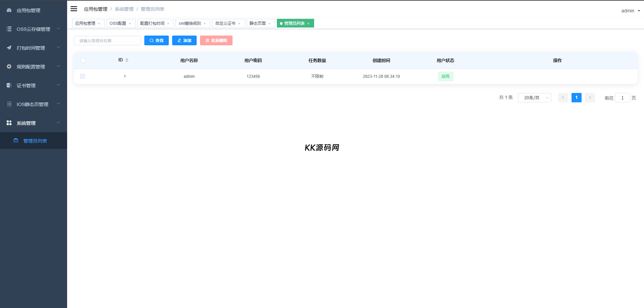
Task: Open 管理员列表 in the sidebar
Action: (x=35, y=141)
